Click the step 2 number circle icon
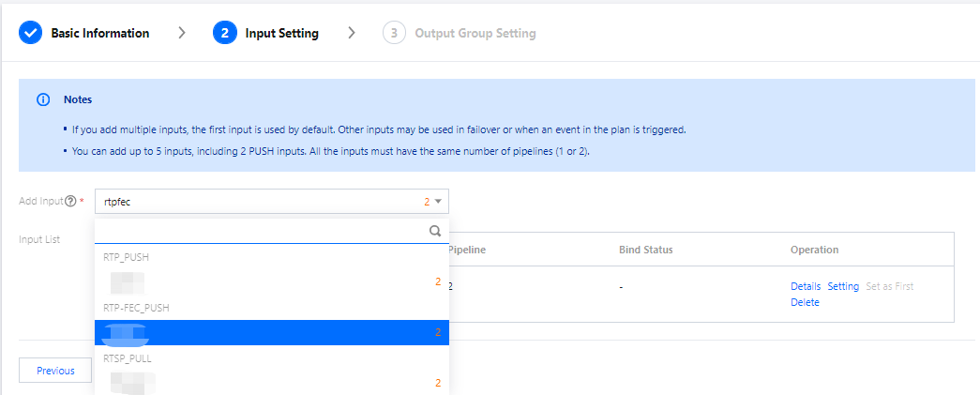Viewport: 980px width, 395px height. [224, 33]
